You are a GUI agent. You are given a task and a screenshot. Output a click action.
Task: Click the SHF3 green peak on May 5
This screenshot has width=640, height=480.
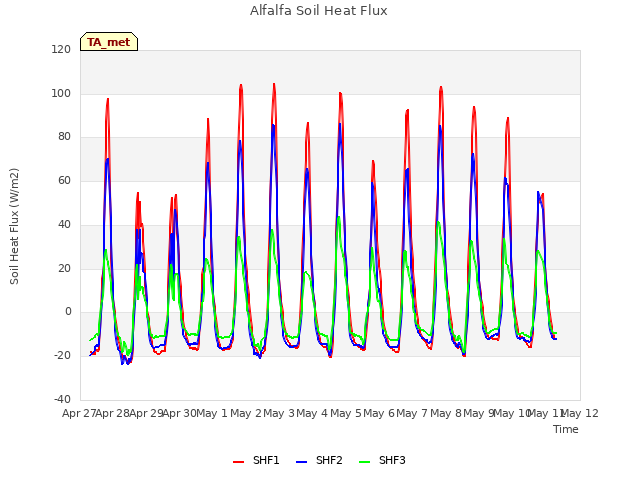[339, 217]
